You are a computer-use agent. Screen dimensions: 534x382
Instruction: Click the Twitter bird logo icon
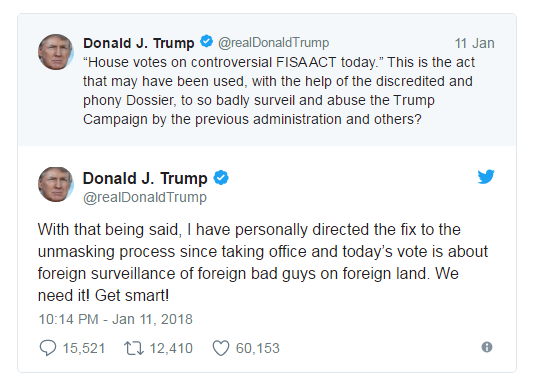tap(486, 176)
